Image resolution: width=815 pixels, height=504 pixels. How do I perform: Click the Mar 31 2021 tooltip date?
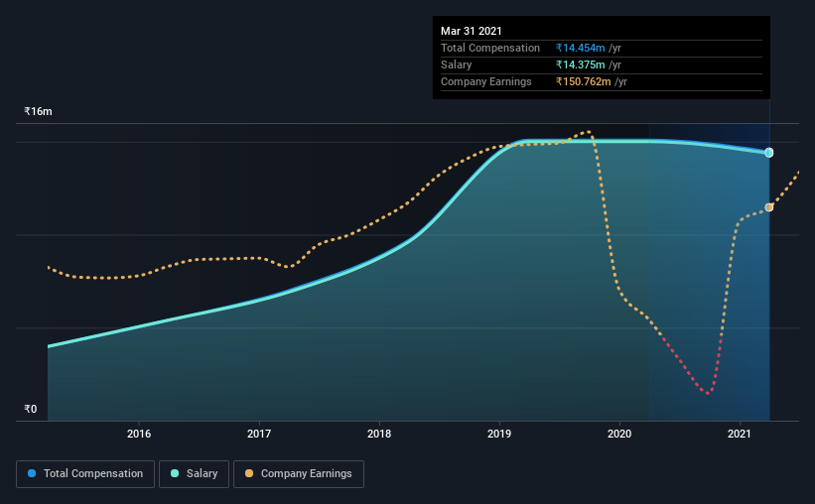471,31
